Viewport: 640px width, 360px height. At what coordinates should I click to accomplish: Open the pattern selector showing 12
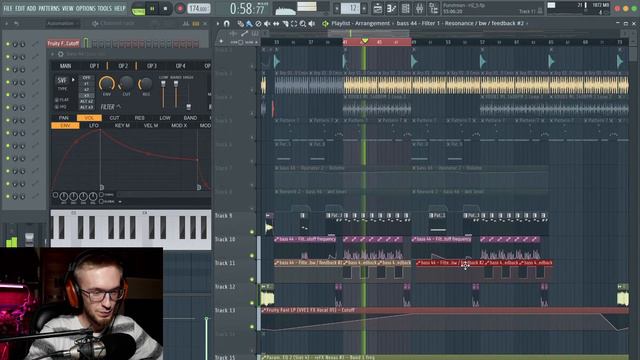(350, 8)
